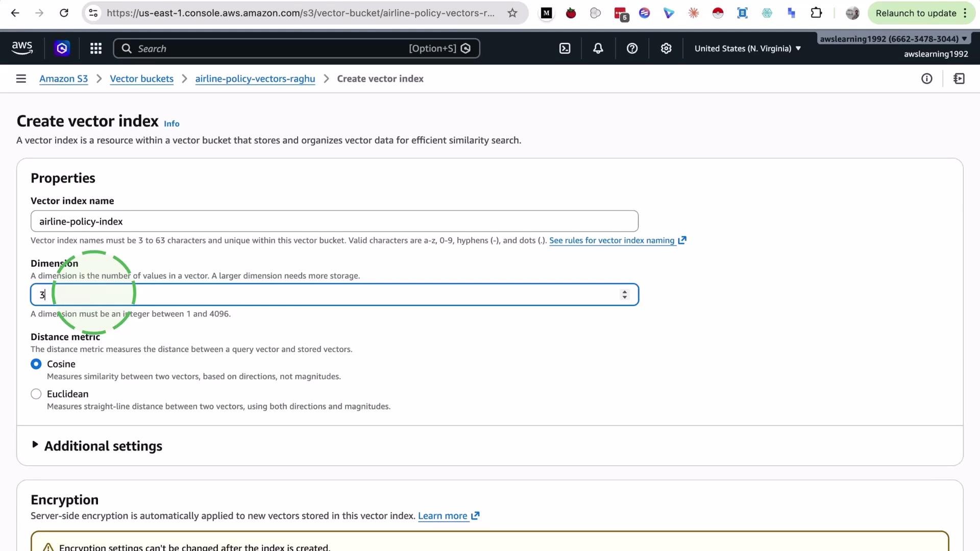
Task: Click Relaunch to update button
Action: [916, 13]
